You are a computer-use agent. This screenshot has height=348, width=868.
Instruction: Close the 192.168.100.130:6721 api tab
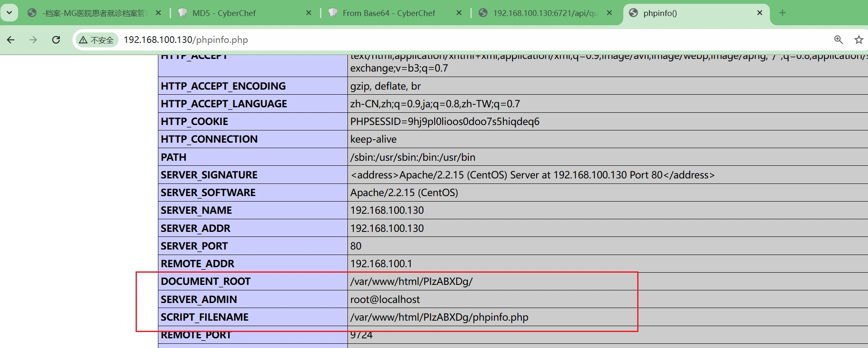pyautogui.click(x=609, y=13)
